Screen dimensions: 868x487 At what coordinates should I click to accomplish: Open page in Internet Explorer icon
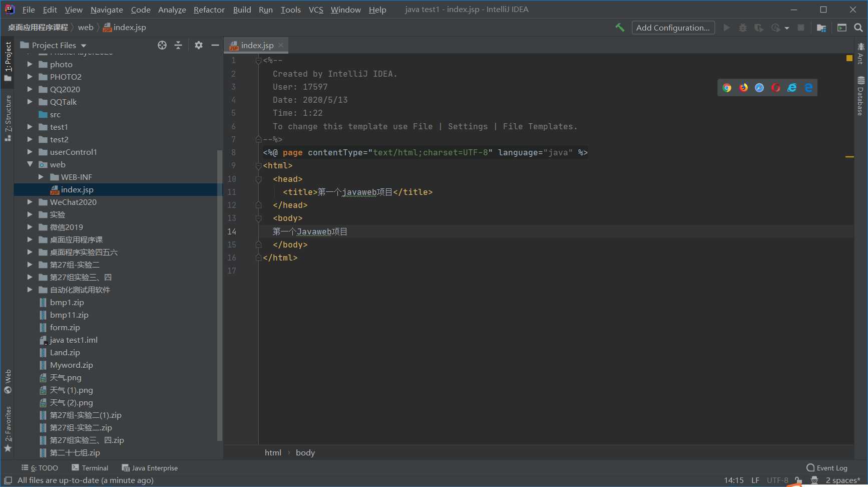tap(792, 88)
